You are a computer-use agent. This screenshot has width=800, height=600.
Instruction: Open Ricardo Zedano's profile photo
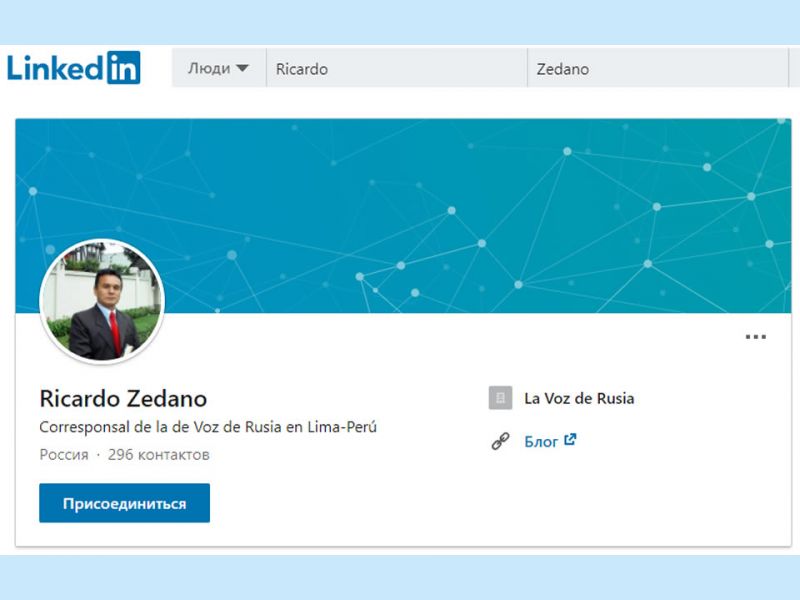point(102,301)
